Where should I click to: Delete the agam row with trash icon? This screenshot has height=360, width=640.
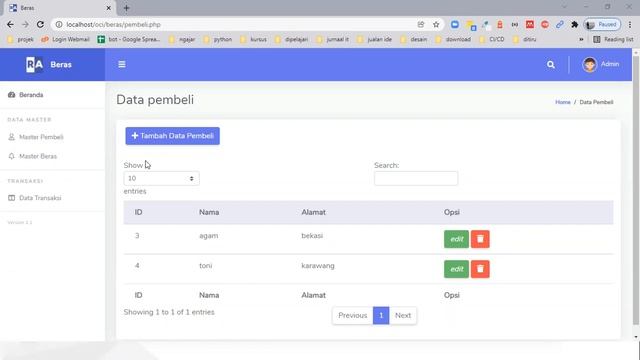coord(480,239)
